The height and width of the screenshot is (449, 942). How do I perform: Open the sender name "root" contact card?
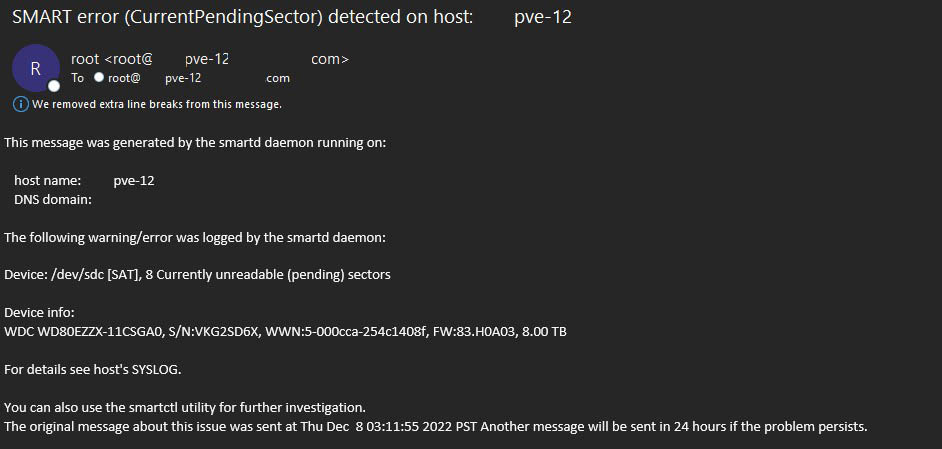(85, 59)
